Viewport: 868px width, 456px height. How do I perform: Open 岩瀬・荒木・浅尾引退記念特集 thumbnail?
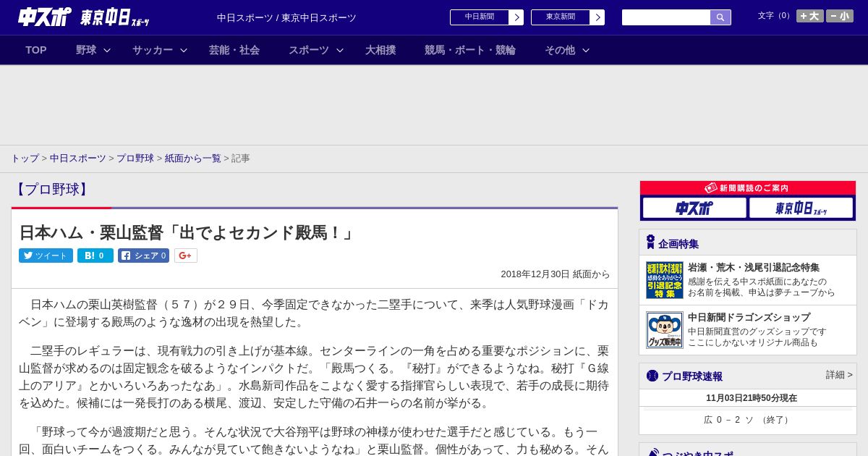click(x=665, y=280)
